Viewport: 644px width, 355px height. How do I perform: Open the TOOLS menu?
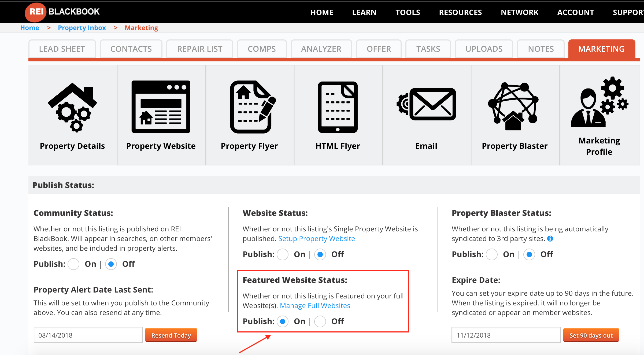(x=408, y=12)
